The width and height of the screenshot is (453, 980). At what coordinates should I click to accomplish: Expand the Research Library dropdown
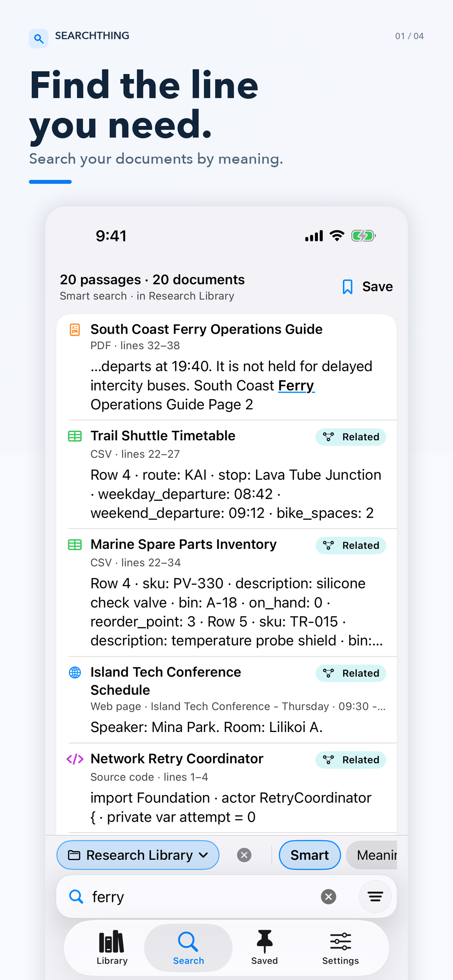coord(138,855)
